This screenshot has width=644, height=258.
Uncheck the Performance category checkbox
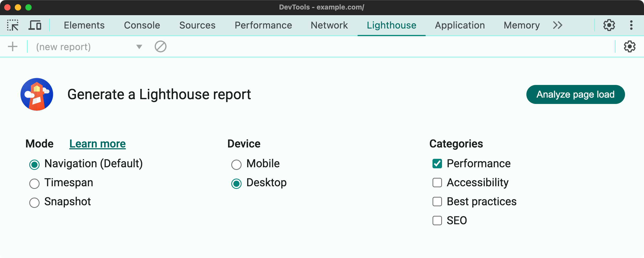point(437,164)
